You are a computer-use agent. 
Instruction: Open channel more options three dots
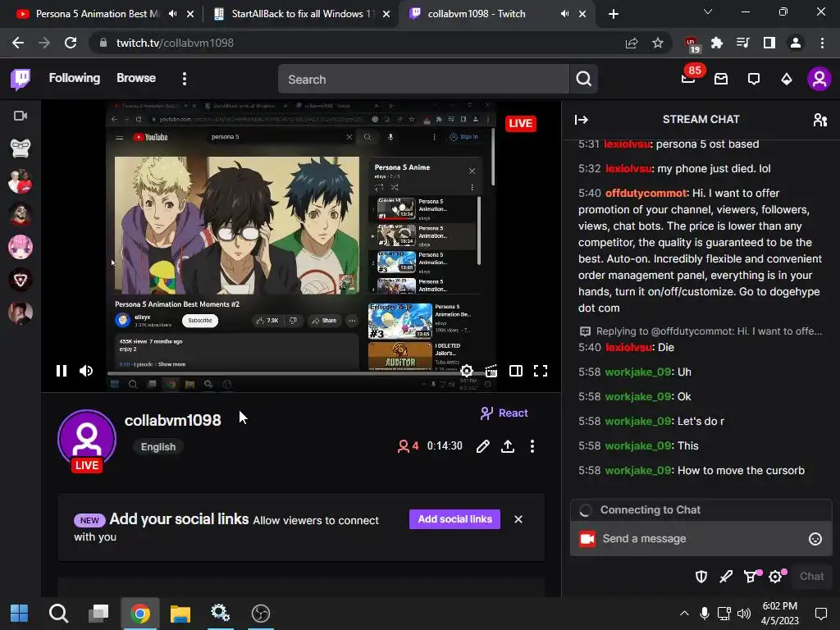[532, 446]
